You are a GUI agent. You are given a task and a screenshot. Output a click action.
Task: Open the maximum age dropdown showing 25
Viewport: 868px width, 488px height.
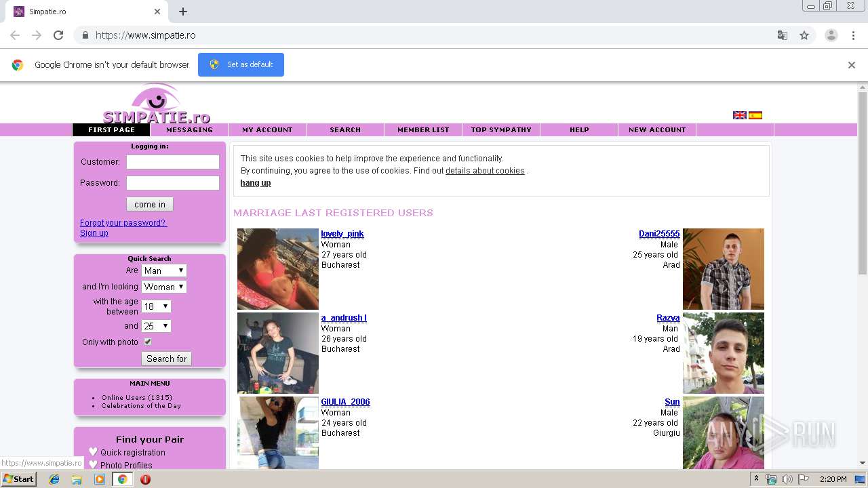(156, 326)
